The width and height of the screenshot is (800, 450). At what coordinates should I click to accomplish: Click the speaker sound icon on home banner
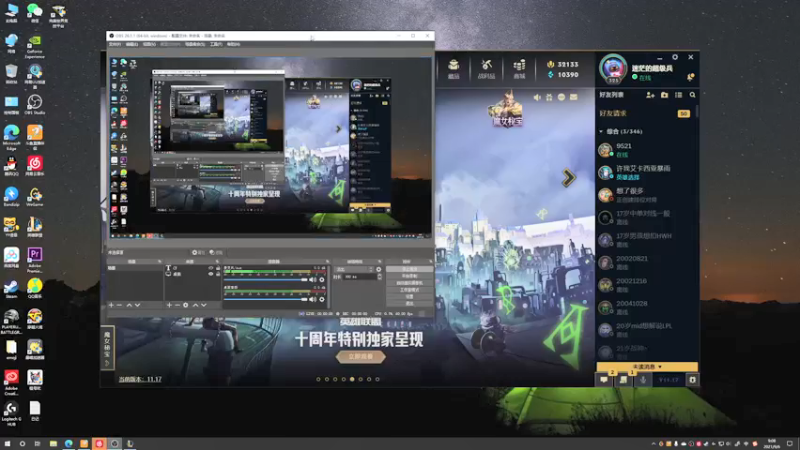(537, 97)
